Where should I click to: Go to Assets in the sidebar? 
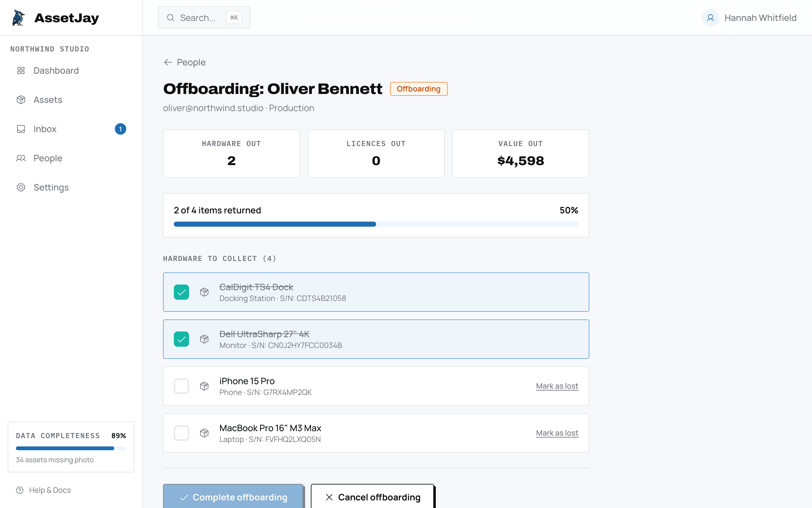point(71,100)
